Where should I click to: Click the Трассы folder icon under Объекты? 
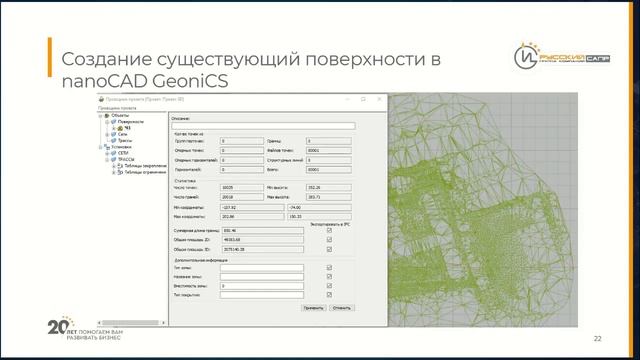coord(113,140)
